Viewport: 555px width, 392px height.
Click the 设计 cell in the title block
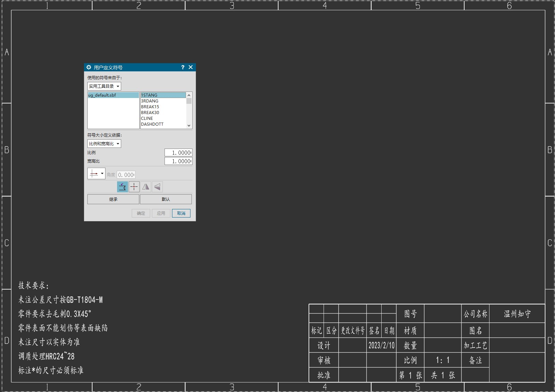pyautogui.click(x=324, y=346)
